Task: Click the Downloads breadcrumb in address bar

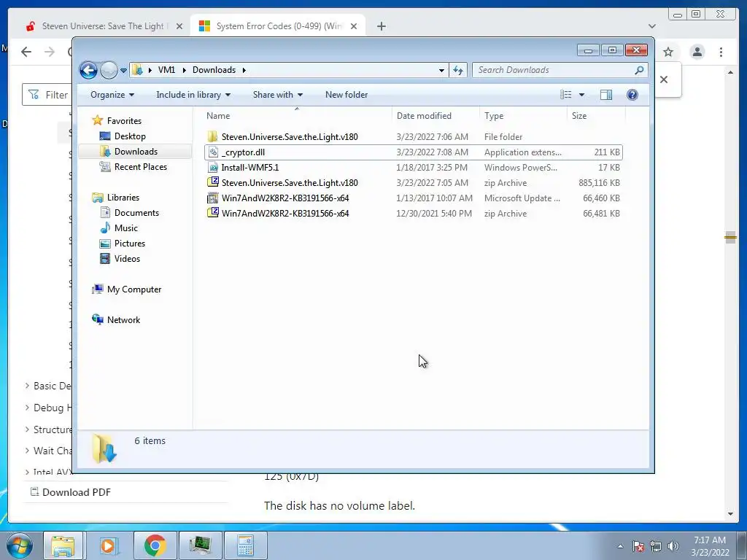Action: point(214,70)
